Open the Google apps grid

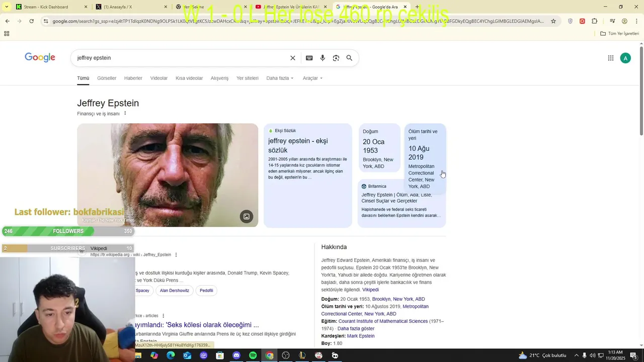(611, 58)
